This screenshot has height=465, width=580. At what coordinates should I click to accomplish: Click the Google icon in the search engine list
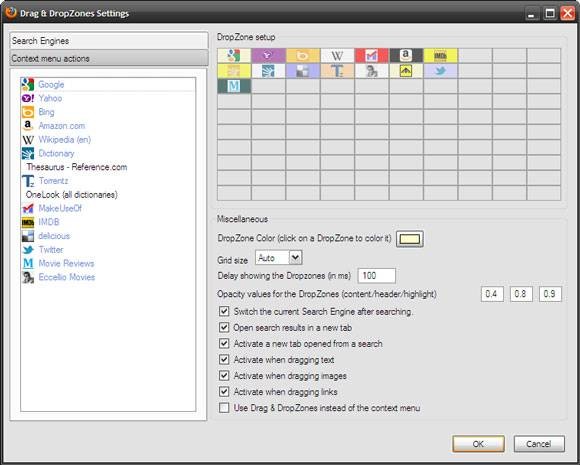pos(28,84)
